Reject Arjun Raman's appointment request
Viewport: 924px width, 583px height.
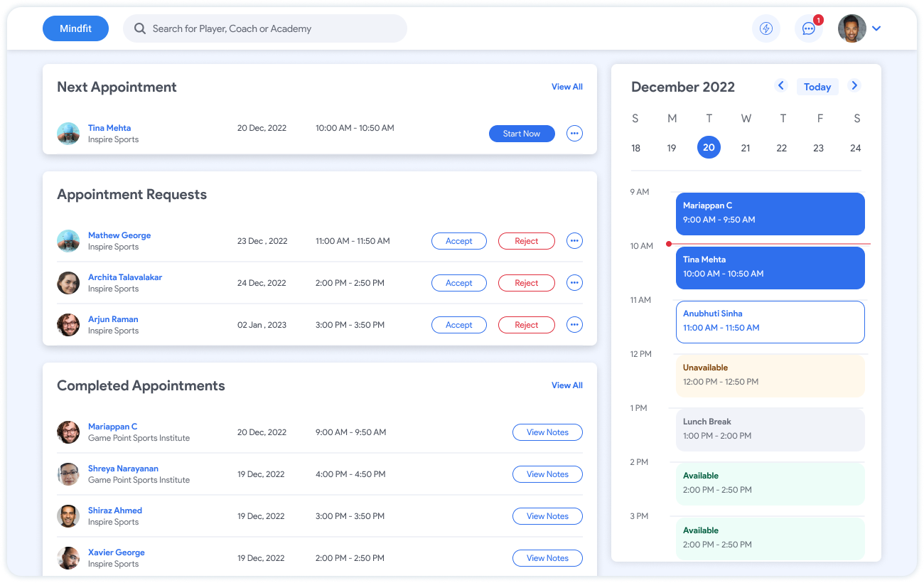[527, 325]
